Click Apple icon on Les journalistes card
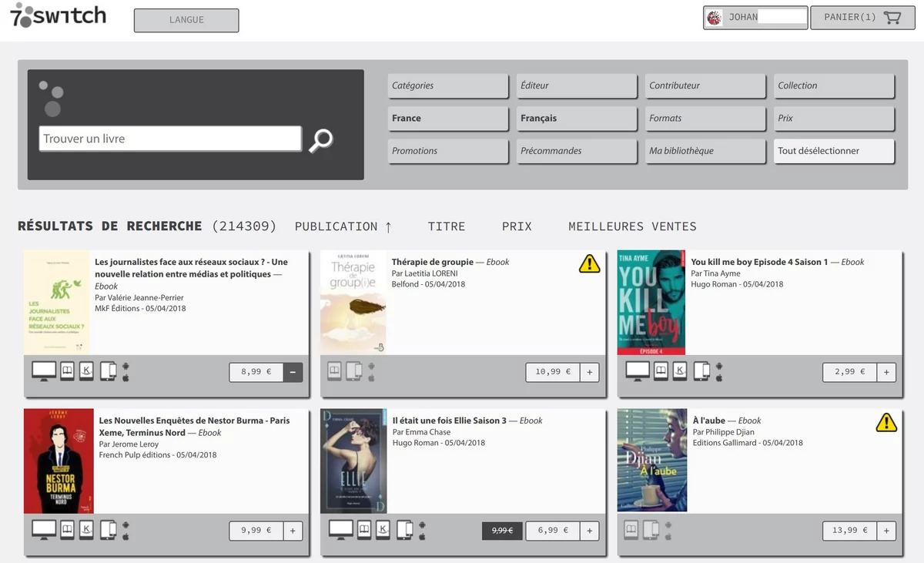 point(126,377)
